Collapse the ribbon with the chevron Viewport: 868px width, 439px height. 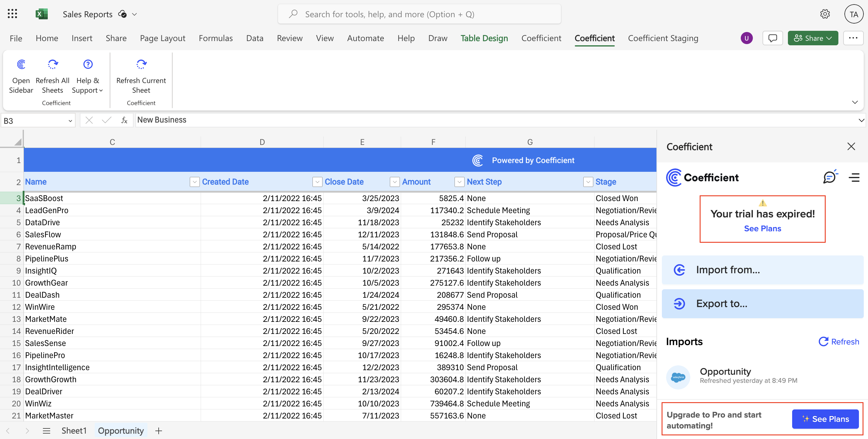854,102
